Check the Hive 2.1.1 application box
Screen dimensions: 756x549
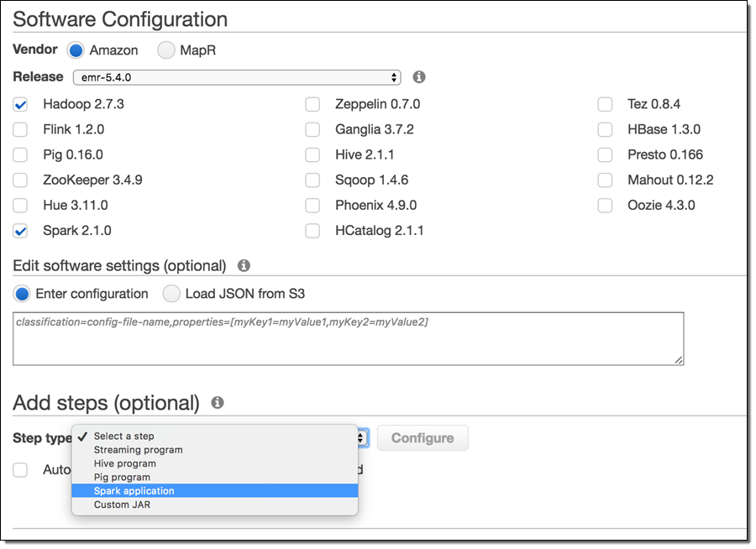(312, 155)
